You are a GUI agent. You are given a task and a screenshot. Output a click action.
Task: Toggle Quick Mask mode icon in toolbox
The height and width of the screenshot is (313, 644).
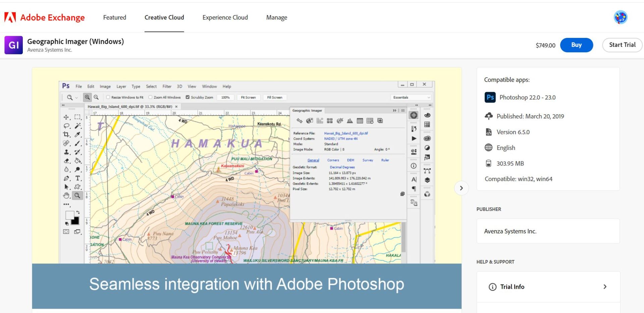click(x=66, y=232)
